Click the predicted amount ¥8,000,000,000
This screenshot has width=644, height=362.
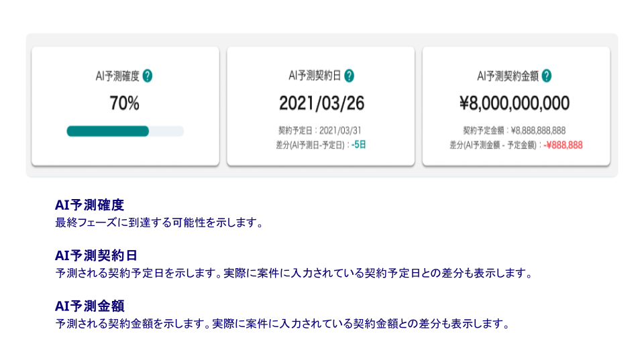515,103
